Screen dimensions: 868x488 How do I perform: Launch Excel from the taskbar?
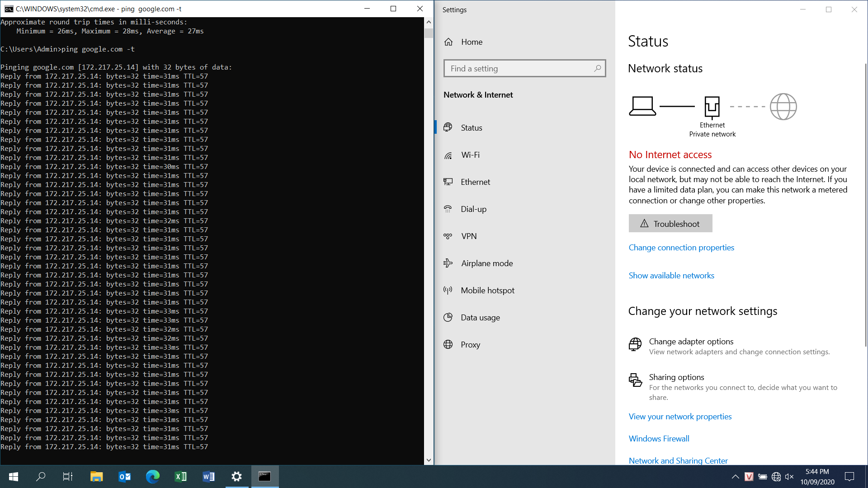pyautogui.click(x=180, y=477)
